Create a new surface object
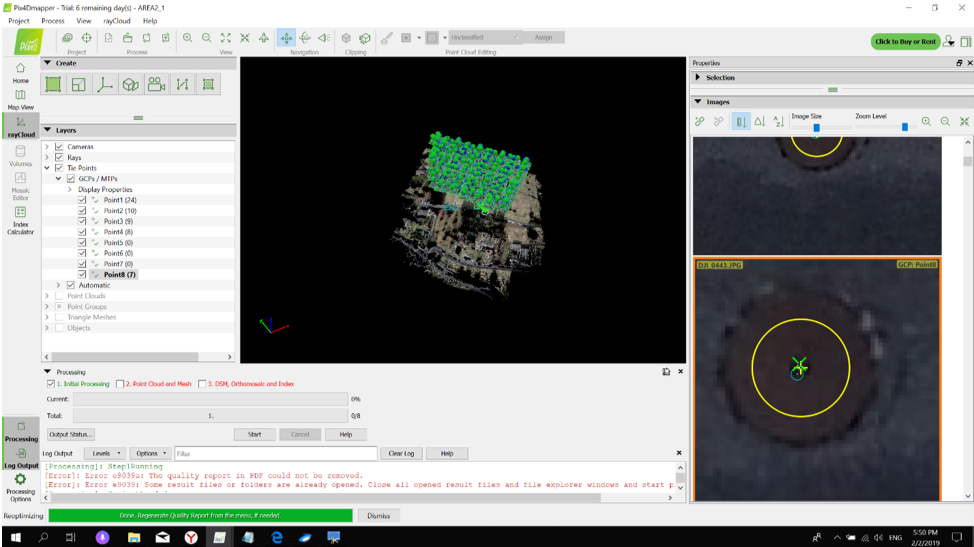Screen dimensions: 974x547 tap(208, 84)
